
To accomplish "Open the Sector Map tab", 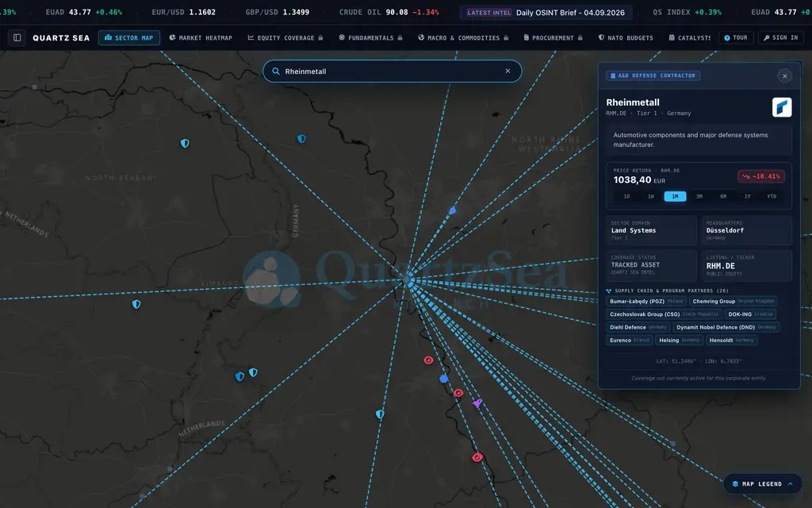I will click(129, 38).
